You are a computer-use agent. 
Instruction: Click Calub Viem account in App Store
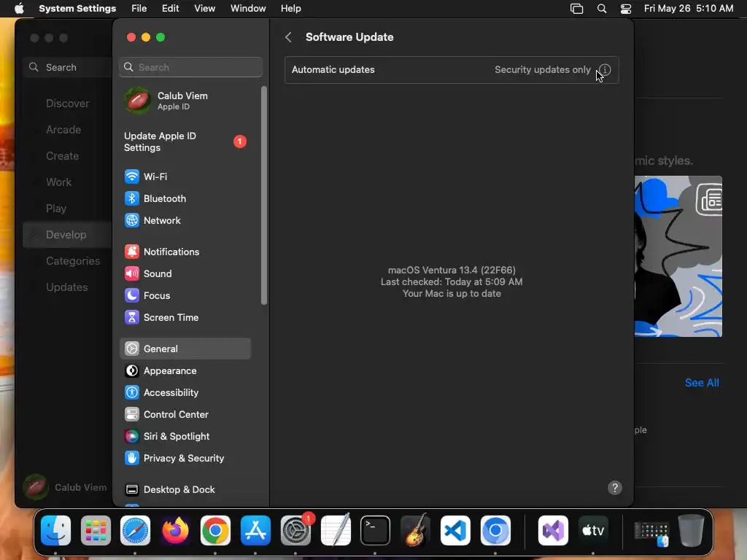[65, 487]
